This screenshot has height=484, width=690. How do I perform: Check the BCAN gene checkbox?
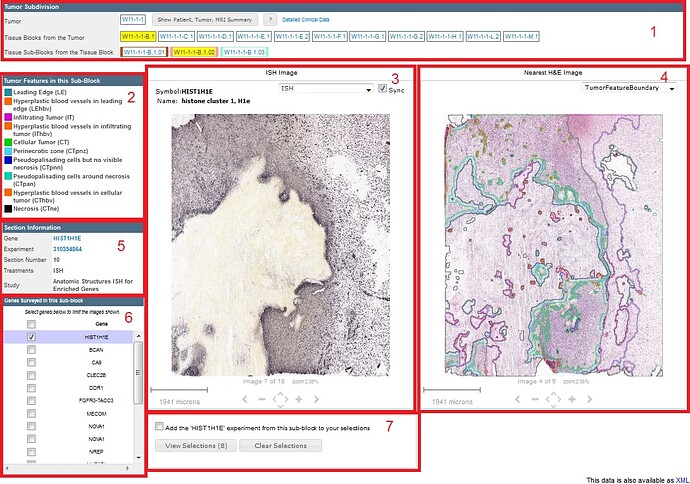(x=31, y=350)
